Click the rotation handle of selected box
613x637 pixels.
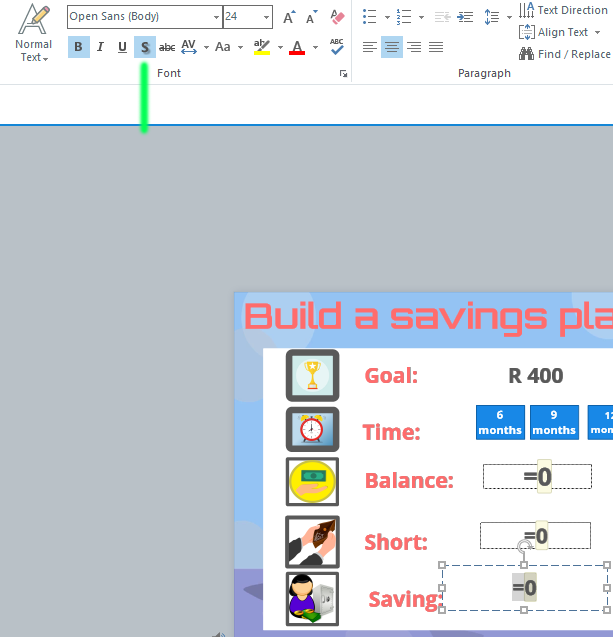click(x=524, y=547)
